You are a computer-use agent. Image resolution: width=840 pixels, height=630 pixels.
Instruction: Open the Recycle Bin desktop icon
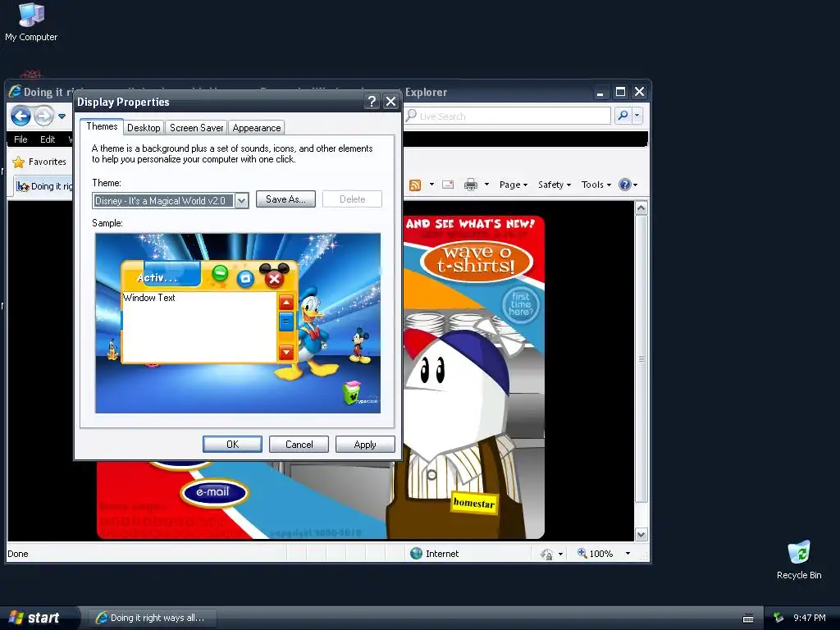tap(799, 559)
